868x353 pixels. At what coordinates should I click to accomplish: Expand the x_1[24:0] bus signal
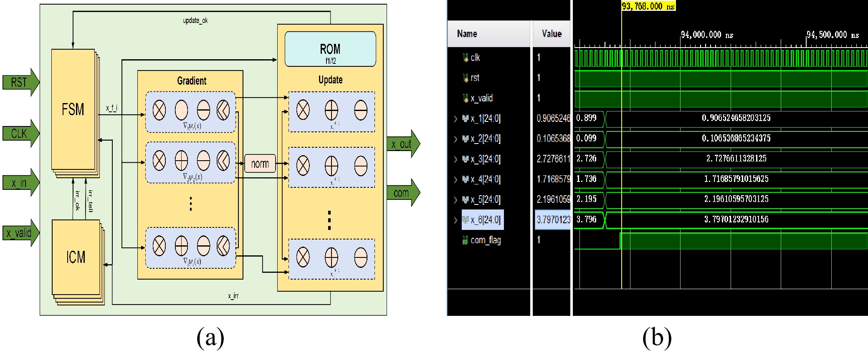coord(456,119)
